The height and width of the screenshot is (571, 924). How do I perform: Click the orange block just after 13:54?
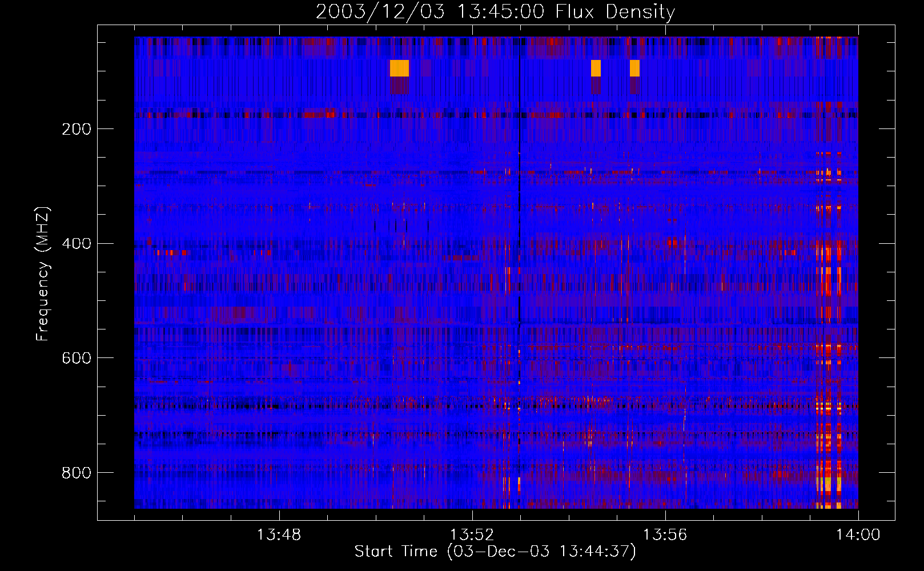pyautogui.click(x=596, y=68)
